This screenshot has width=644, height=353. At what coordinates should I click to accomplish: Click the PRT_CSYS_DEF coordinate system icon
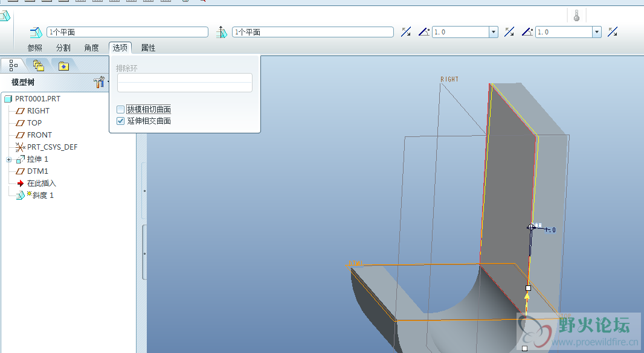(20, 147)
